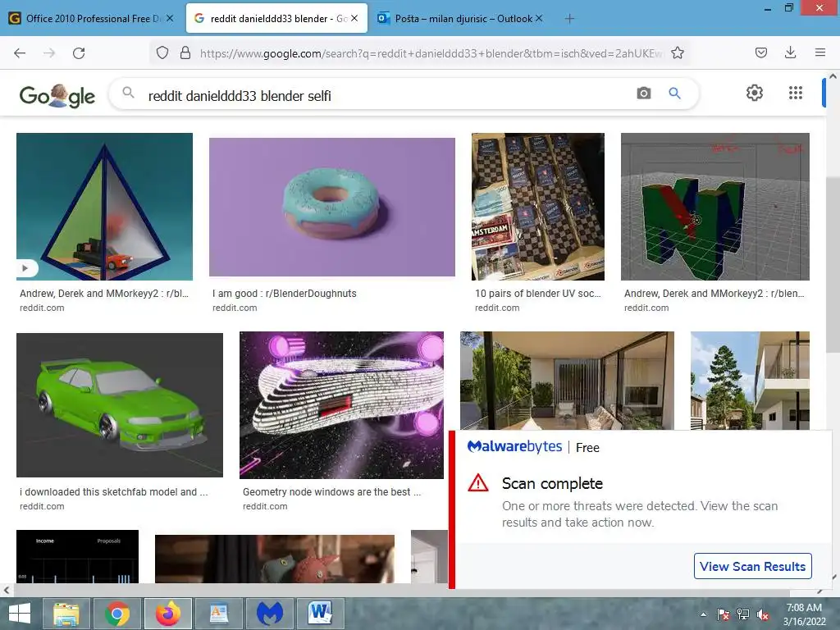
Task: Open the Income Proposals chart thumbnail
Action: (x=78, y=557)
